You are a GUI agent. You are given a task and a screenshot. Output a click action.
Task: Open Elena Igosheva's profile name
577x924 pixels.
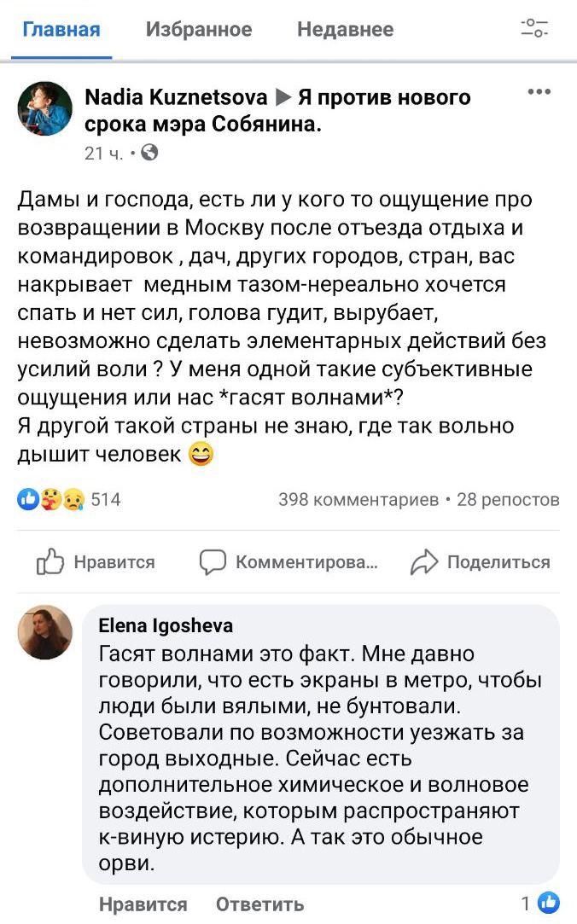pos(166,626)
